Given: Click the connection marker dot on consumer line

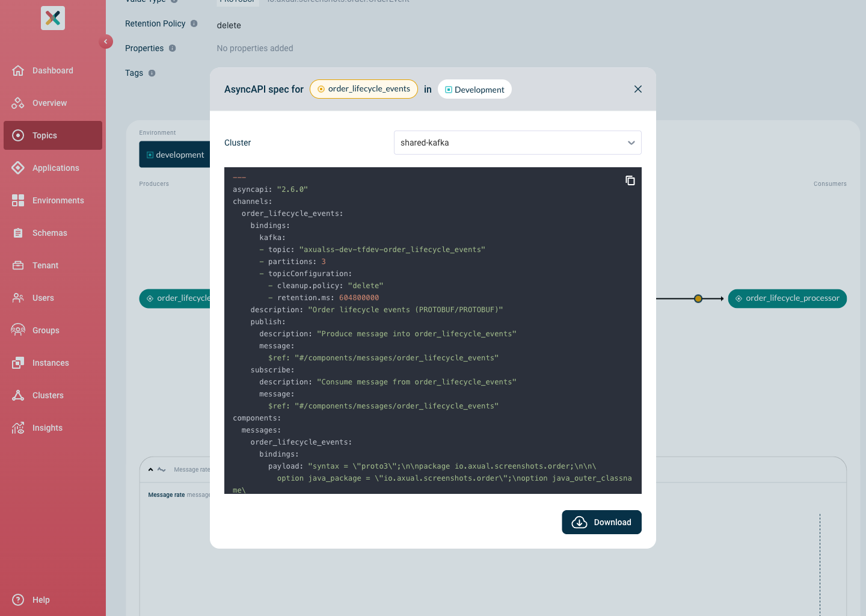Looking at the screenshot, I should [698, 298].
